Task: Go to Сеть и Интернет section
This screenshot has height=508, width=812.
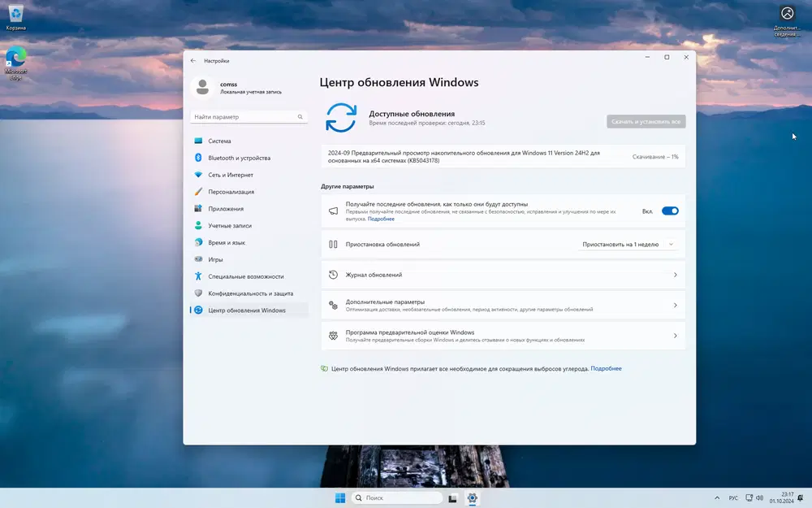Action: [x=249, y=175]
